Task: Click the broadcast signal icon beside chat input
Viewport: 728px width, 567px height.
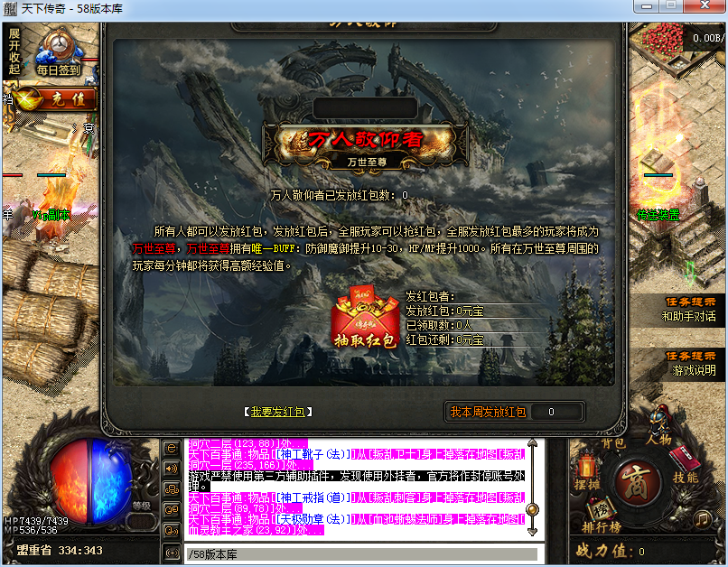Action: coord(173,553)
